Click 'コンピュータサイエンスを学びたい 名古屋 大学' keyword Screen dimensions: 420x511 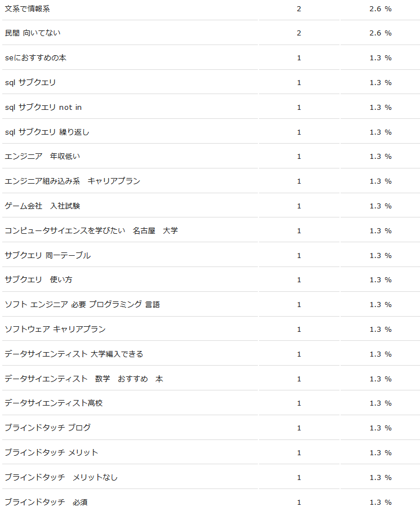(91, 231)
